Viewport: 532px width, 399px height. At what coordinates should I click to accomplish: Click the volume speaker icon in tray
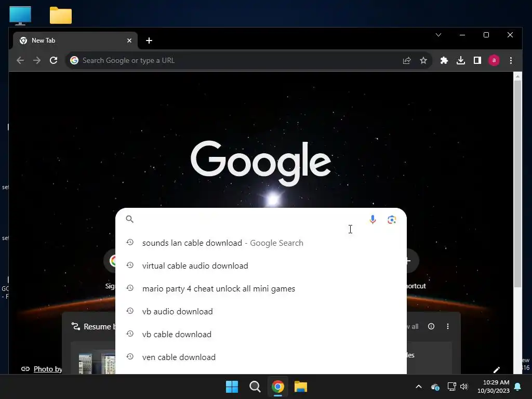point(464,387)
